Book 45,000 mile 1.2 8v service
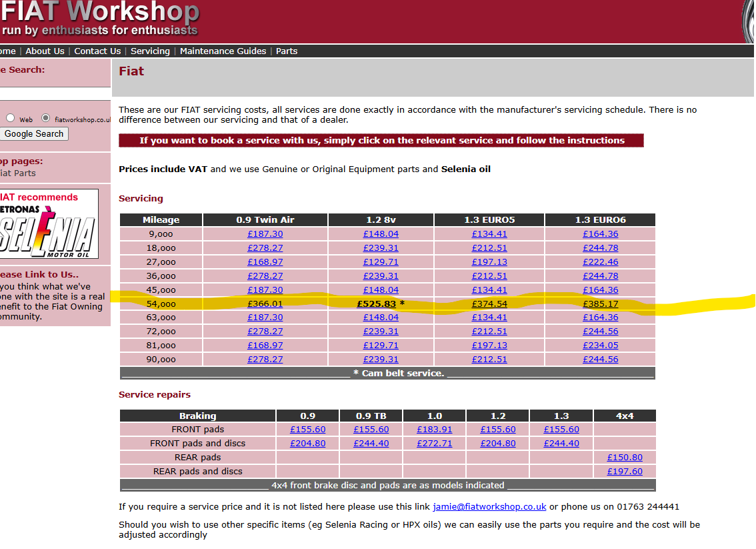756x549 pixels. coord(381,290)
